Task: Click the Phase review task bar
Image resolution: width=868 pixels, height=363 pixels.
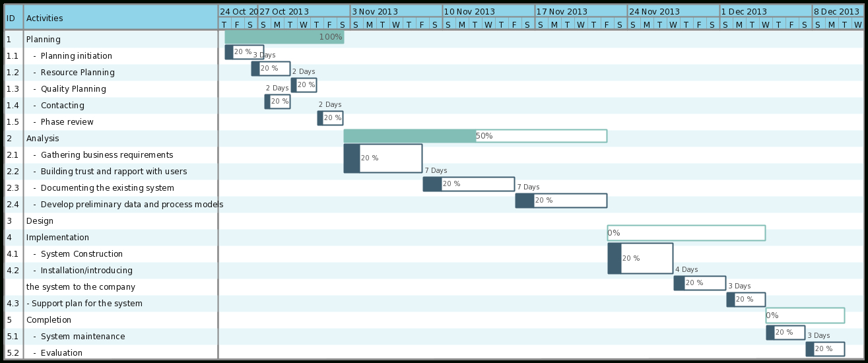Action: 330,118
